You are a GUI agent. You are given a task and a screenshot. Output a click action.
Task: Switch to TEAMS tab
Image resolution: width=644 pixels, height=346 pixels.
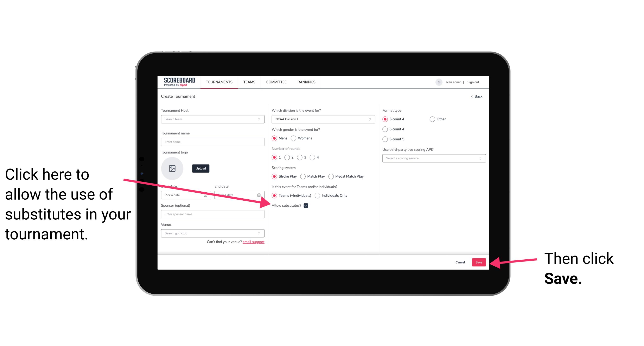tap(249, 82)
